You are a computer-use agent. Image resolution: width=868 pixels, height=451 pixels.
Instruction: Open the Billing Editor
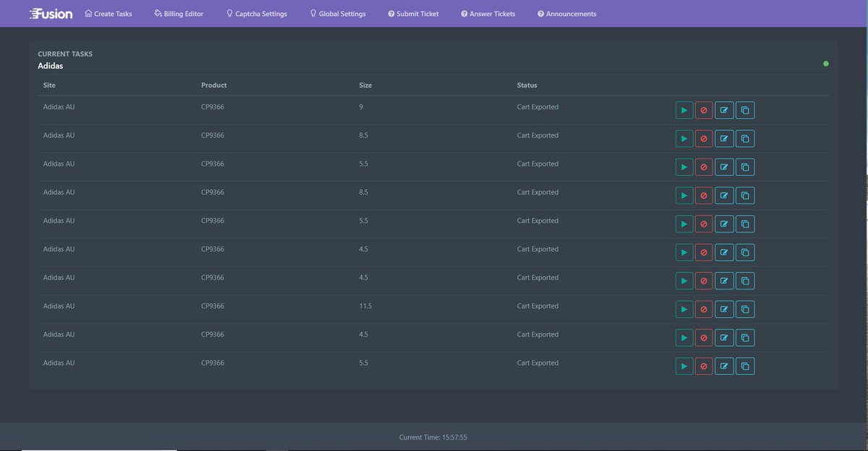coord(179,13)
